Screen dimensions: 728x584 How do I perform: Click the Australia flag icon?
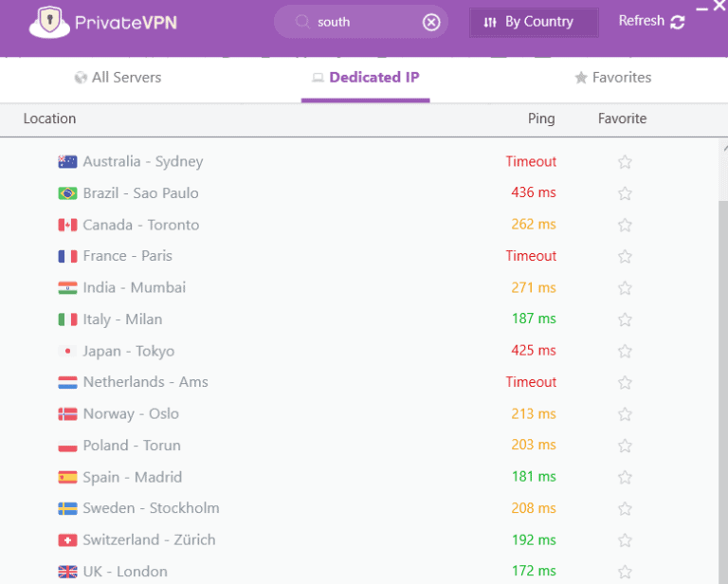pos(67,162)
